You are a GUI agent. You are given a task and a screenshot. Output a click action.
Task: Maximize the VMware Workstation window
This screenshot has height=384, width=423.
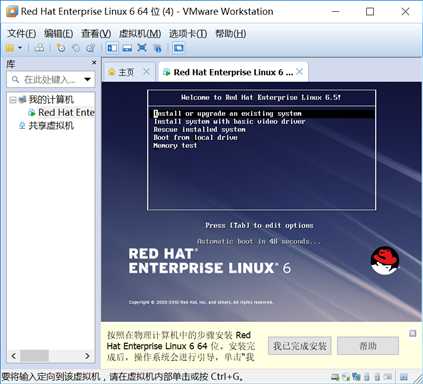(x=370, y=12)
